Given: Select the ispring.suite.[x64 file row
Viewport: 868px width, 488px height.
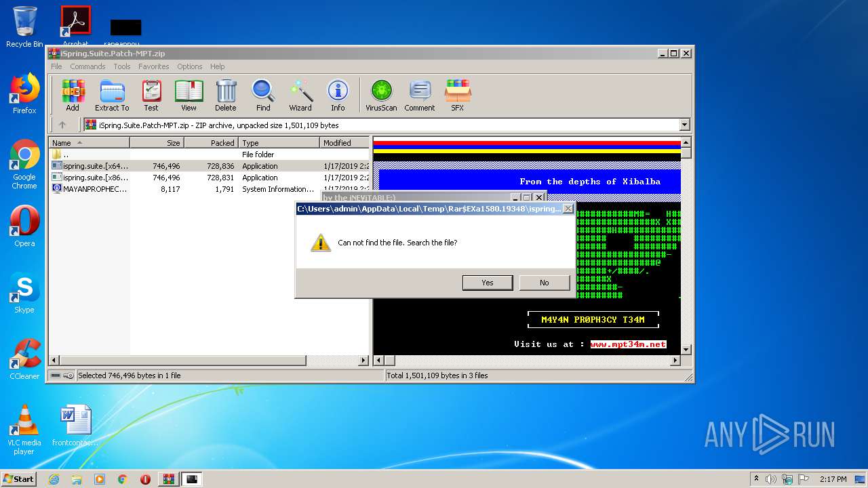Looking at the screenshot, I should point(209,166).
